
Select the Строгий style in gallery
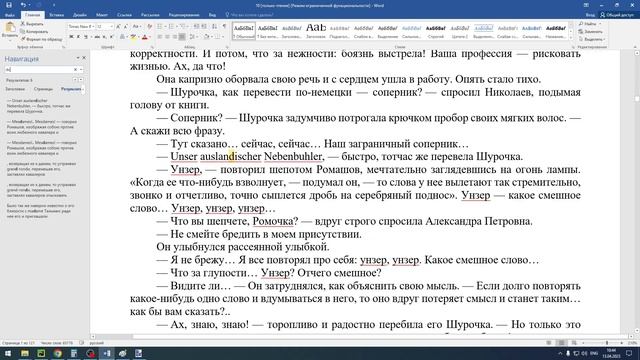pyautogui.click(x=436, y=31)
